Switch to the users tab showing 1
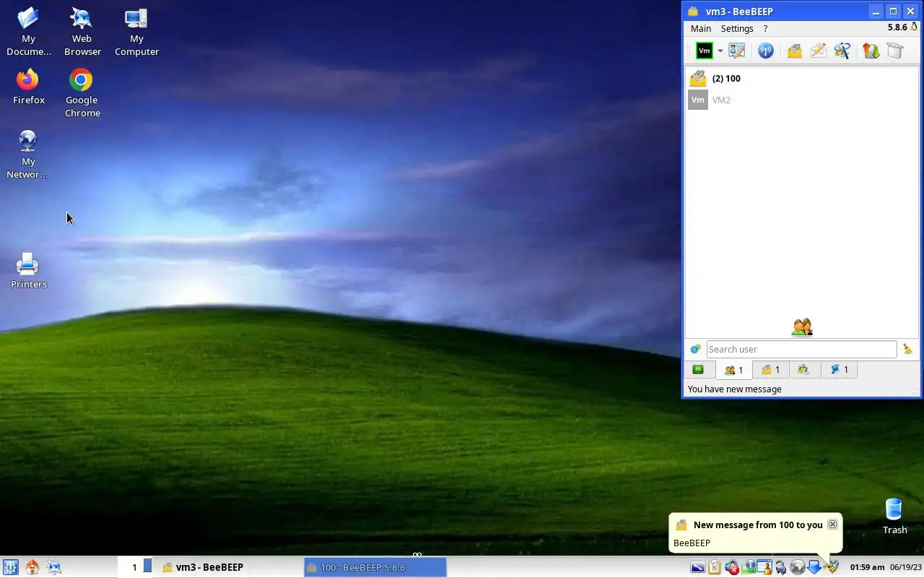 (x=733, y=370)
